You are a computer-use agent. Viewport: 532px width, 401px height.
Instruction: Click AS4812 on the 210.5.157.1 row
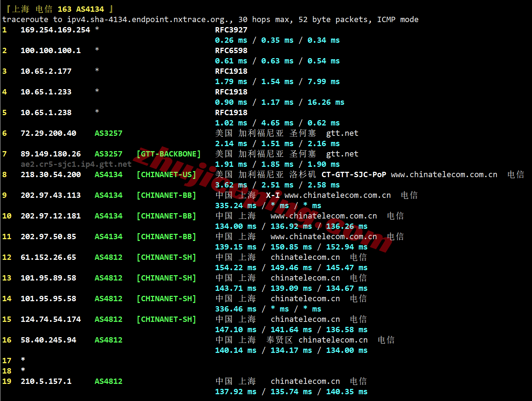pyautogui.click(x=109, y=381)
